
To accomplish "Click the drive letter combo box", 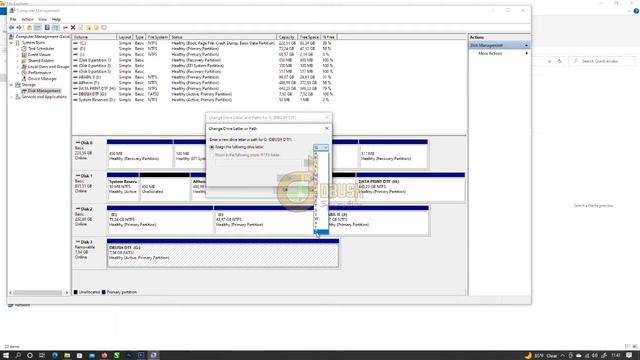I will click(321, 147).
